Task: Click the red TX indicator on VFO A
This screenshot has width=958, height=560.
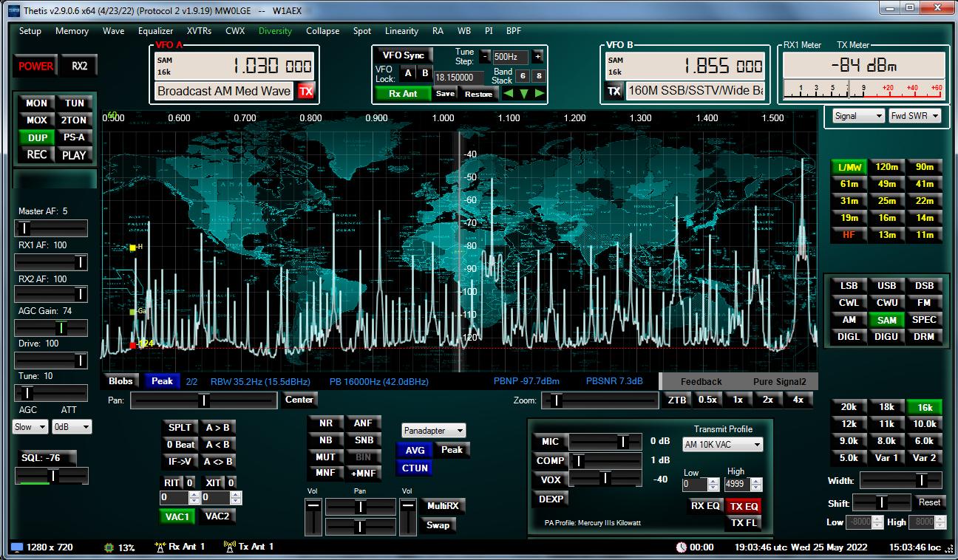Action: pyautogui.click(x=305, y=92)
